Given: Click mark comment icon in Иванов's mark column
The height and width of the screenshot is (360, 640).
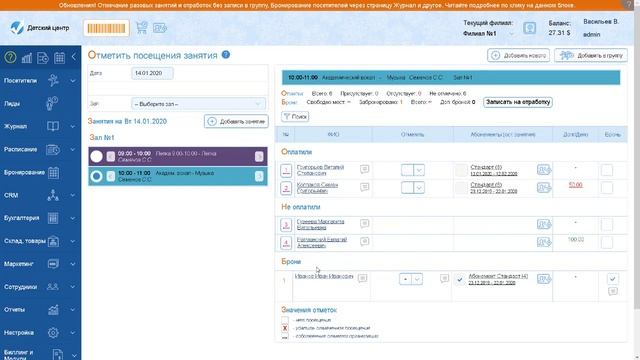Looking at the screenshot, I should click(x=444, y=278).
